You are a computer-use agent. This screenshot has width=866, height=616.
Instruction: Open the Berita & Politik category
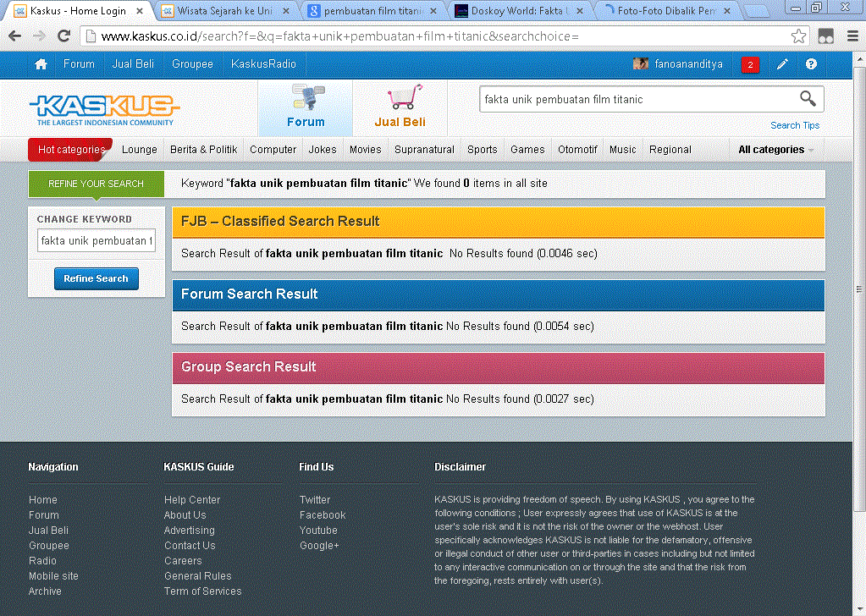[203, 150]
